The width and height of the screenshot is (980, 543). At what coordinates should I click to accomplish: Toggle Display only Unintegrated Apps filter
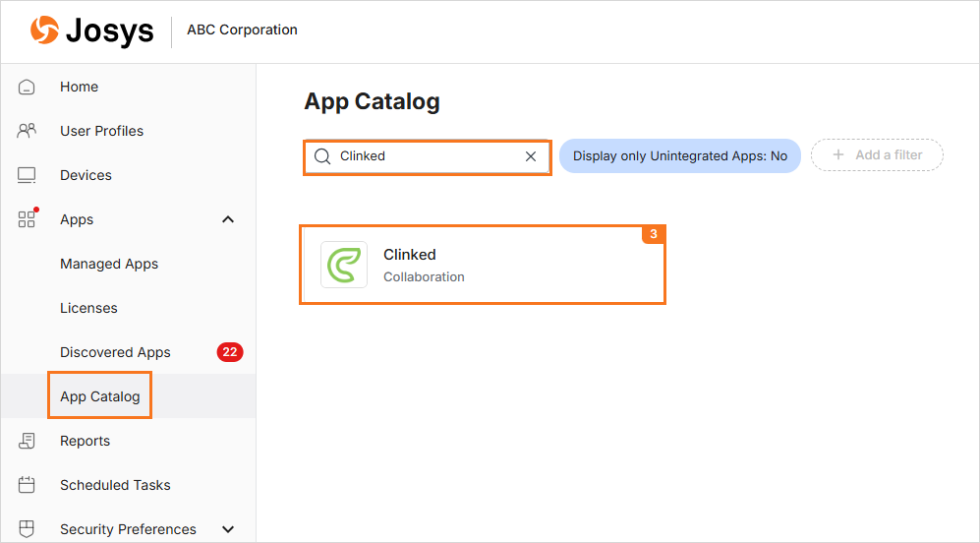click(x=680, y=155)
